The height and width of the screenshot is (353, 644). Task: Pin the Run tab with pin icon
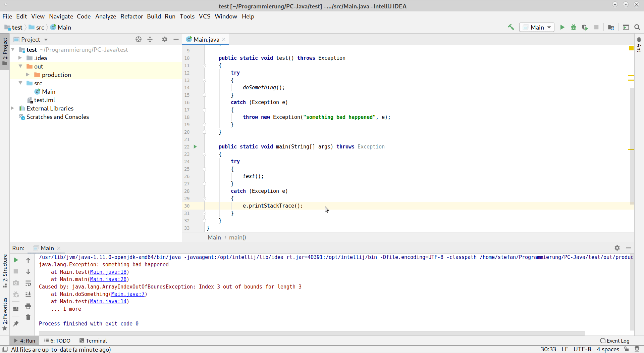(16, 324)
